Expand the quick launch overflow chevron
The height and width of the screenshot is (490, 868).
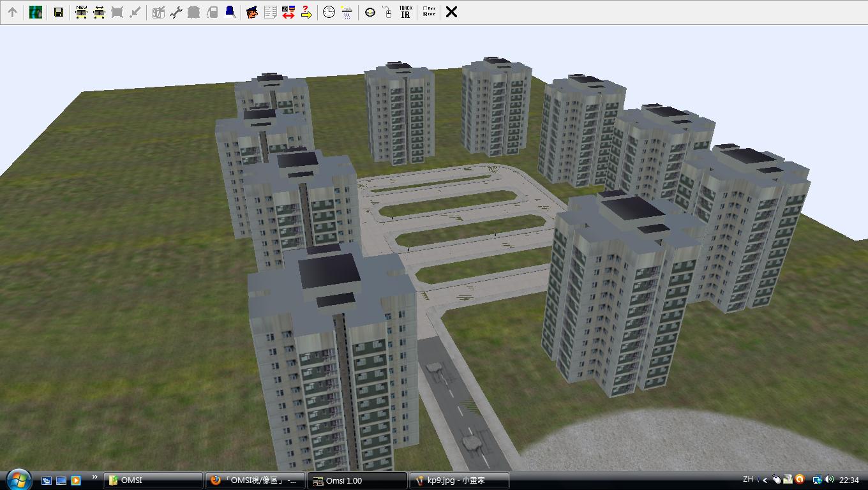coord(95,477)
